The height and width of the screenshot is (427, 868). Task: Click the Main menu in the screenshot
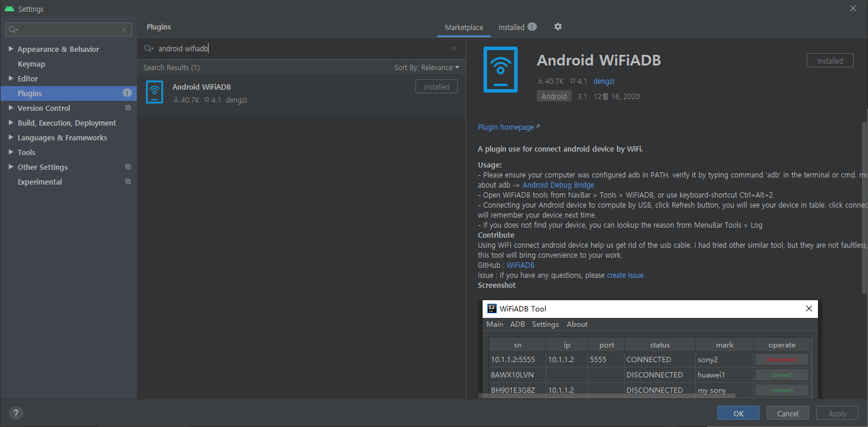click(494, 324)
